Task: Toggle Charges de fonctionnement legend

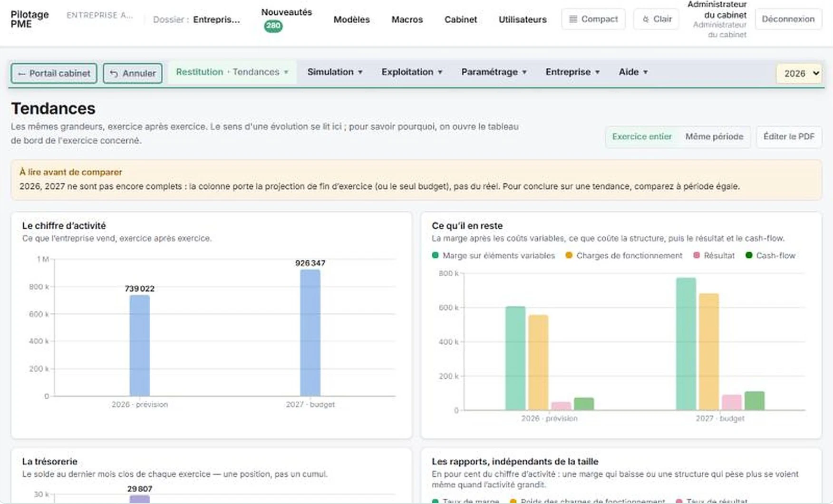Action: (624, 255)
